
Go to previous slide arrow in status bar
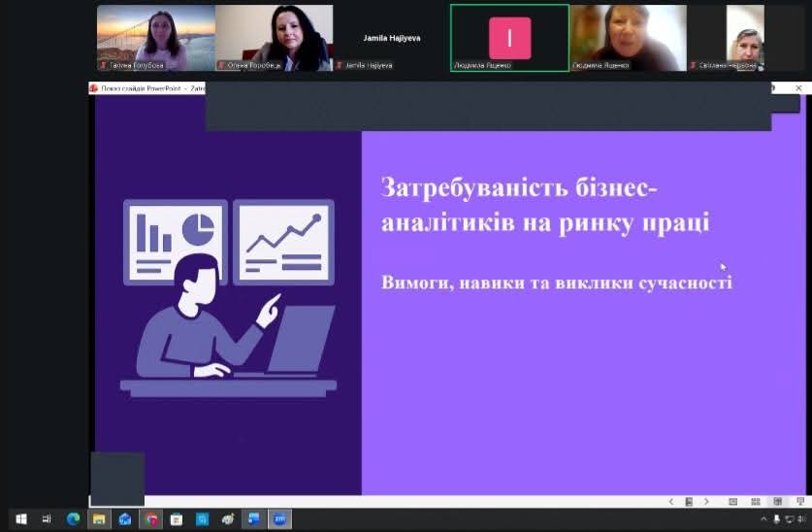(671, 502)
